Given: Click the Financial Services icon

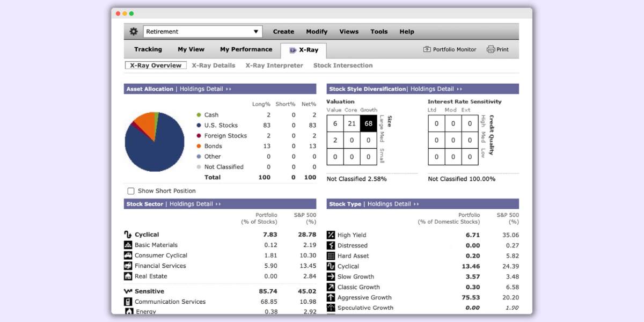Looking at the screenshot, I should 128,266.
